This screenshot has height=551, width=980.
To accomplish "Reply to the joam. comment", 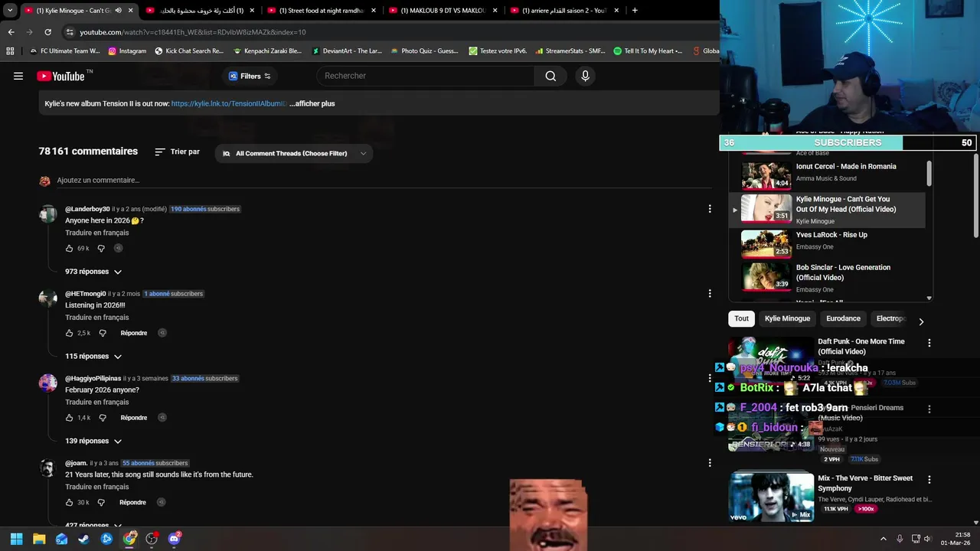I will [x=132, y=503].
